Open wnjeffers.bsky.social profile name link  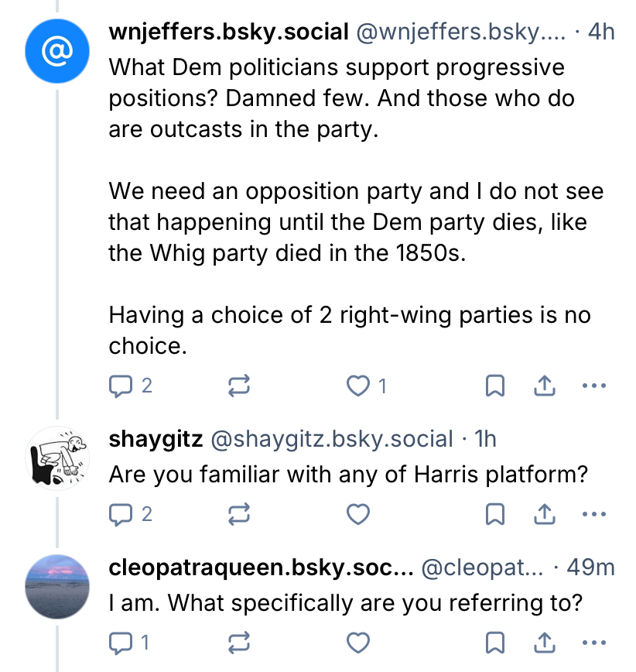228,33
